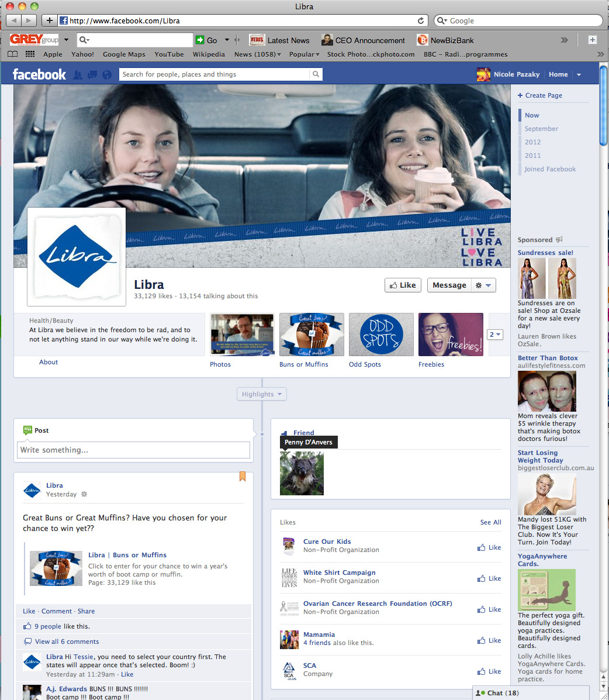The image size is (609, 700).
Task: Jump to 2011 in timeline
Action: point(532,156)
